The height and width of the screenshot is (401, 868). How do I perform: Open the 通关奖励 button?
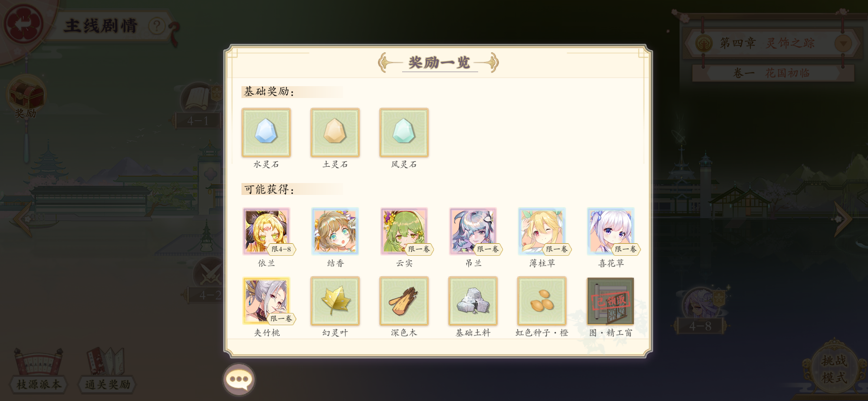click(x=107, y=371)
